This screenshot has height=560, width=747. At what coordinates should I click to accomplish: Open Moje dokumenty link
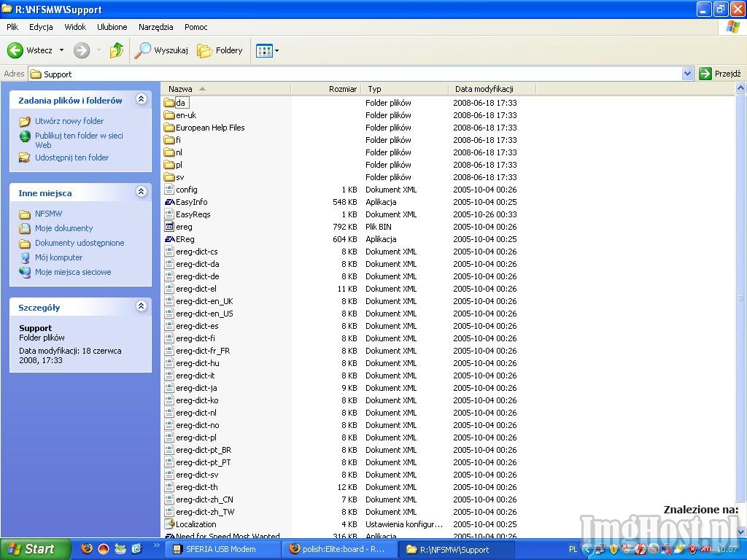(64, 228)
